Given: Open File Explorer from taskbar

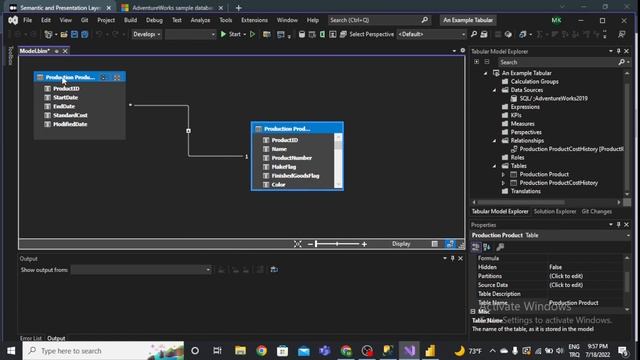Looking at the screenshot, I should pyautogui.click(x=240, y=351).
